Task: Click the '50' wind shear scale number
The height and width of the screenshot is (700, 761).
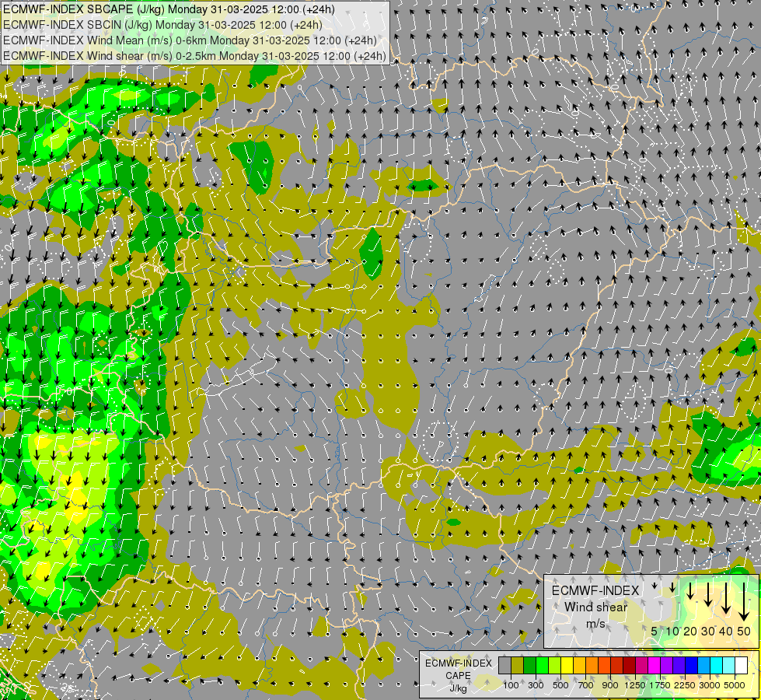Action: (x=744, y=631)
